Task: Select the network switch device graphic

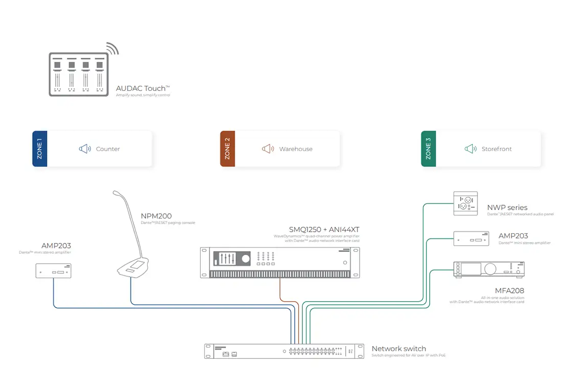Action: pyautogui.click(x=284, y=351)
